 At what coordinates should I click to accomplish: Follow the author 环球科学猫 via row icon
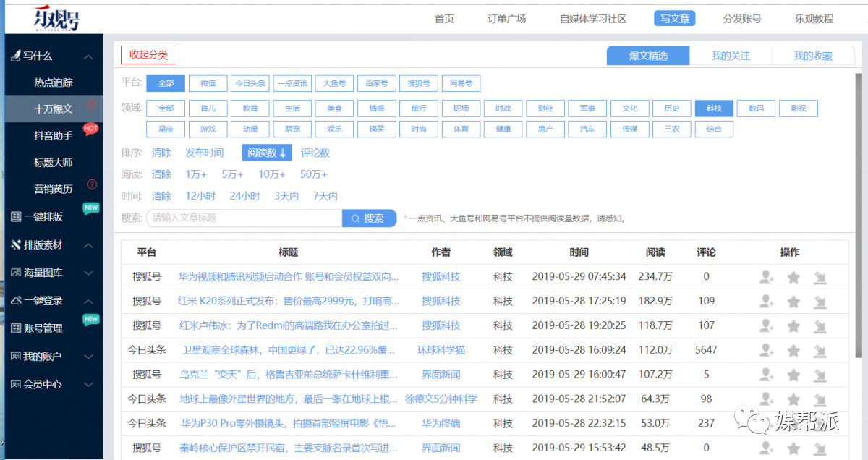pos(767,351)
